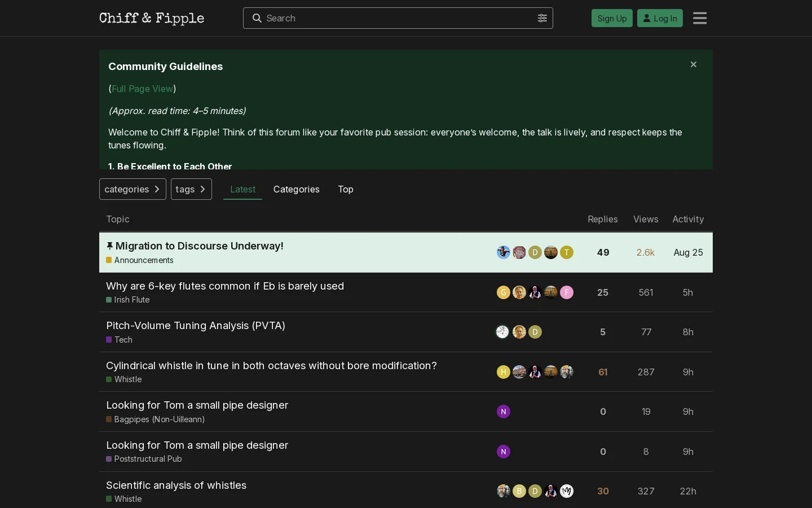Open the Chiff & Fipple home logo
This screenshot has width=812, height=508.
point(152,18)
